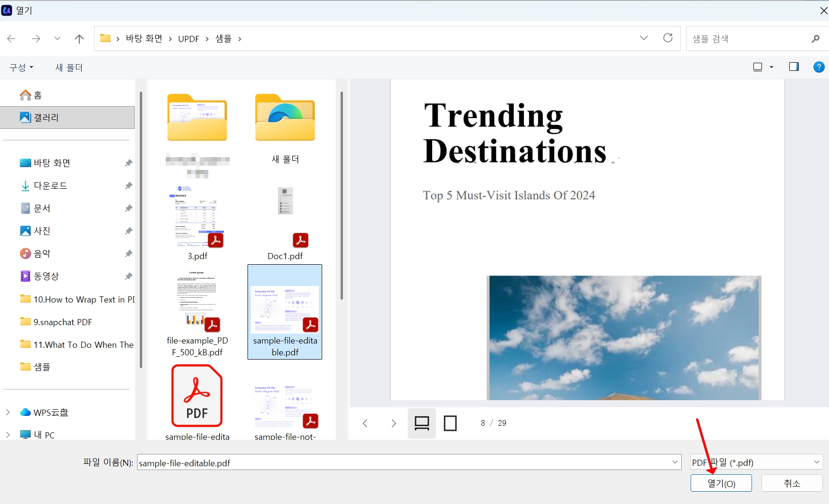Toggle the preview pane button

[x=794, y=67]
